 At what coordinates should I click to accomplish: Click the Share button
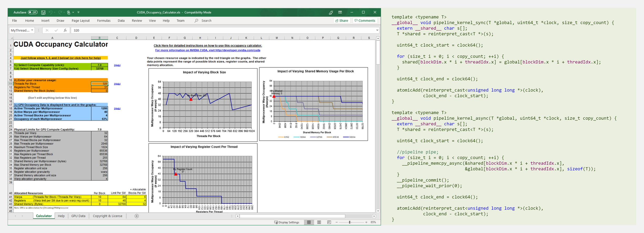tap(342, 21)
